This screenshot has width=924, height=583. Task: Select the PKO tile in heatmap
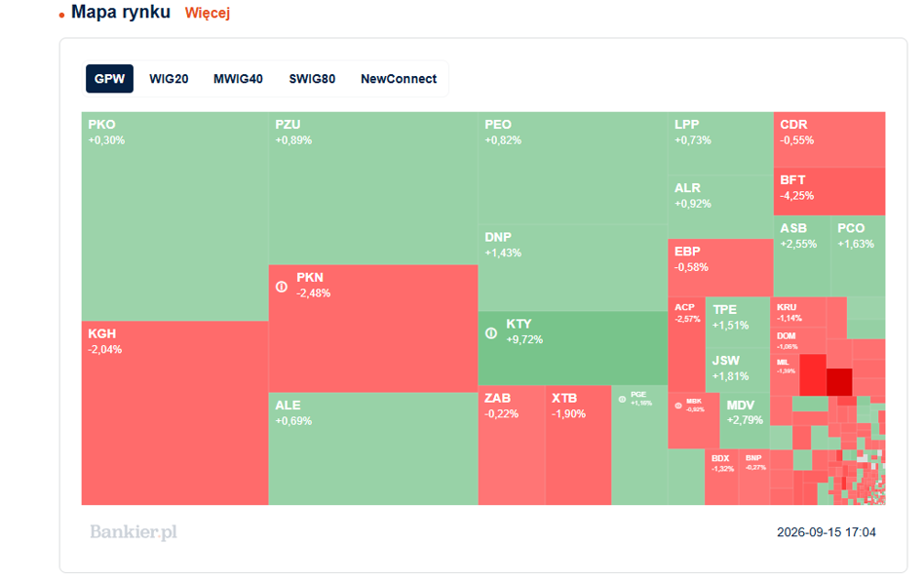[175, 216]
